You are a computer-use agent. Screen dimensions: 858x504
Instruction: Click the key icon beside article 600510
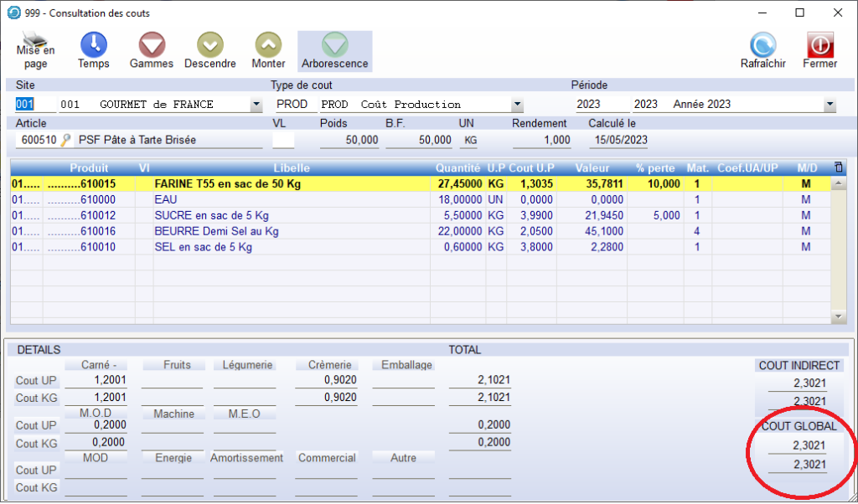click(x=66, y=140)
